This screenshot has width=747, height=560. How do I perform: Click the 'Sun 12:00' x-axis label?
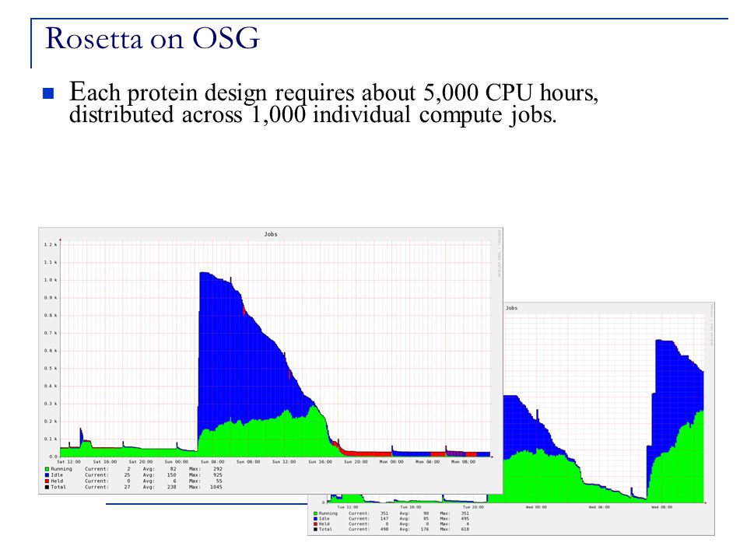click(x=284, y=462)
